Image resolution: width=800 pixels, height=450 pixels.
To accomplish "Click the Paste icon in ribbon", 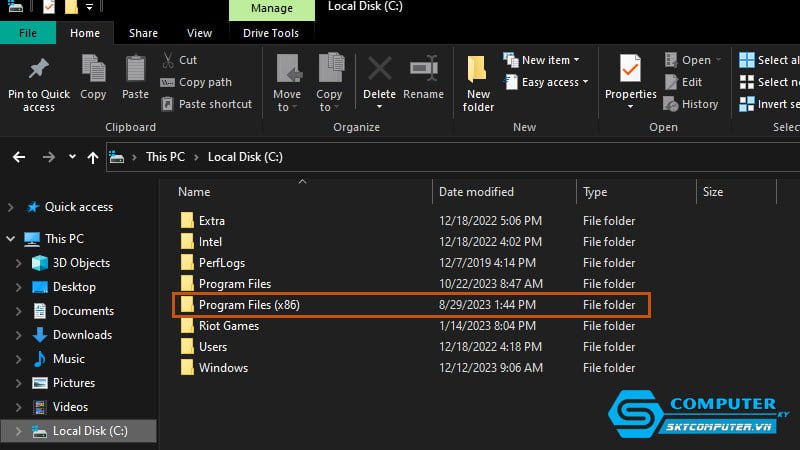I will coord(136,70).
